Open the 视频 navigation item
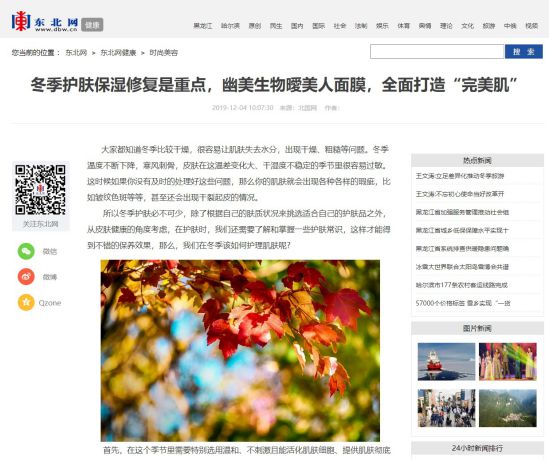The image size is (549, 460). coord(531,26)
